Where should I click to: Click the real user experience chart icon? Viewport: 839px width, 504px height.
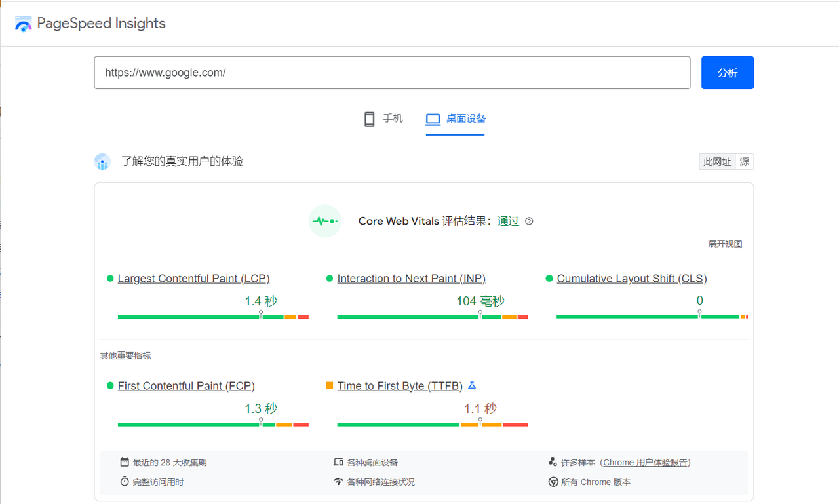click(x=102, y=162)
